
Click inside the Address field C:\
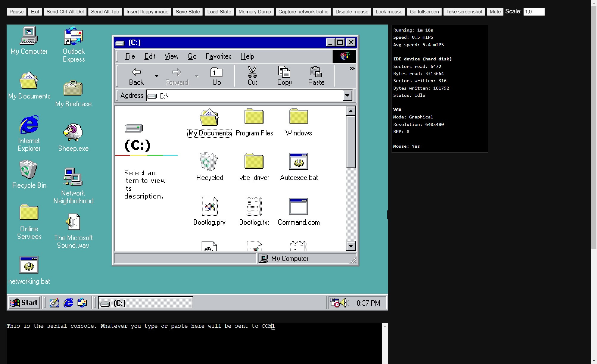(x=245, y=96)
